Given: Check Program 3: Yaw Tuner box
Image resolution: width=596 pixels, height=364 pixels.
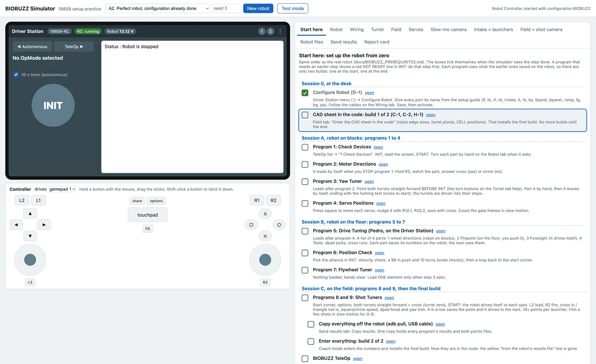Looking at the screenshot, I should point(305,182).
